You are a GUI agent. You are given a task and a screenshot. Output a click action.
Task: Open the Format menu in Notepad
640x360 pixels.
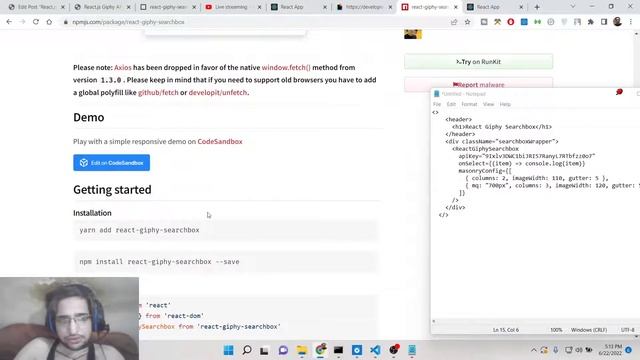[x=469, y=104]
